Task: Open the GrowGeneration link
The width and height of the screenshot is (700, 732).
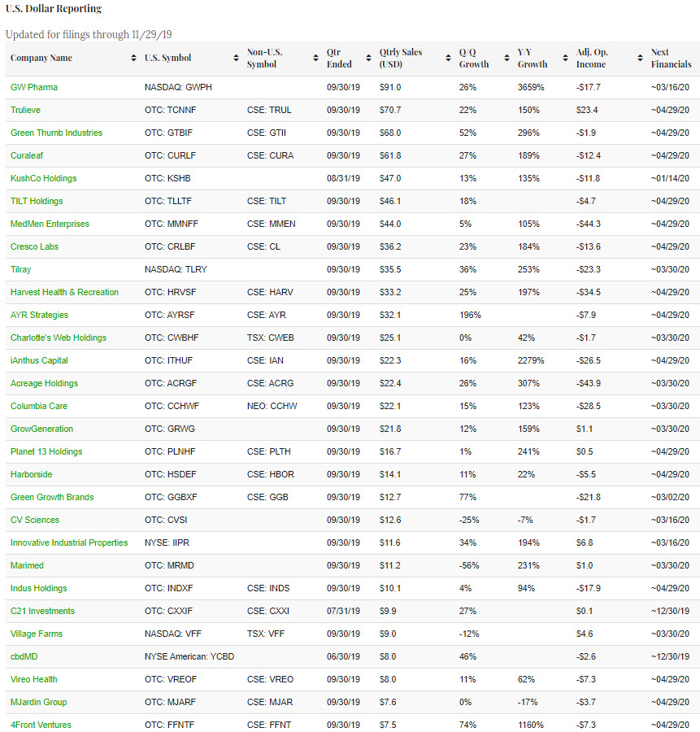Action: tap(41, 429)
